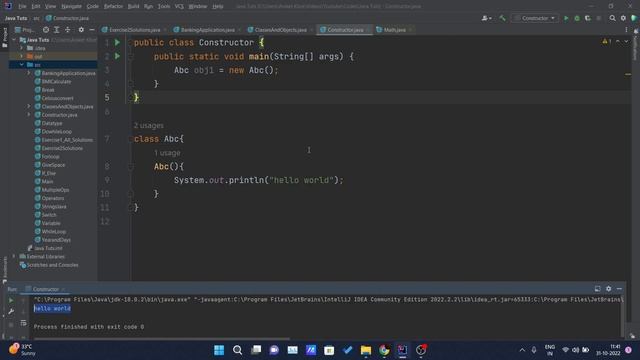Click run gutter arrow beside main method
Screen dimensions: 640x360
click(117, 56)
